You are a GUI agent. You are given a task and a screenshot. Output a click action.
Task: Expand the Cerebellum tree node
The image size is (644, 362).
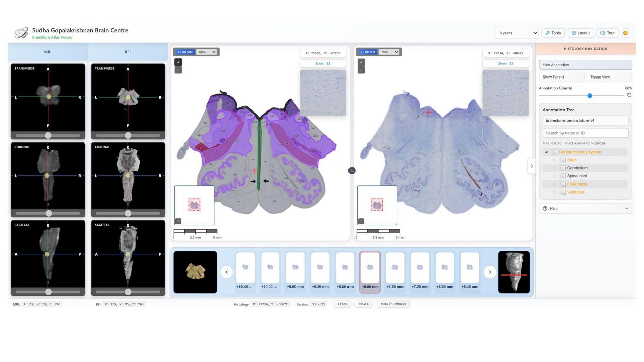click(x=555, y=168)
